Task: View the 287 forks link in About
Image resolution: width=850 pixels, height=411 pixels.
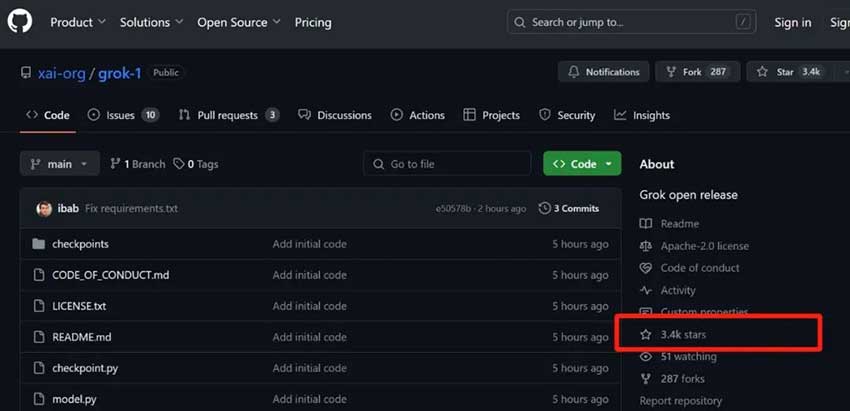Action: [x=682, y=378]
